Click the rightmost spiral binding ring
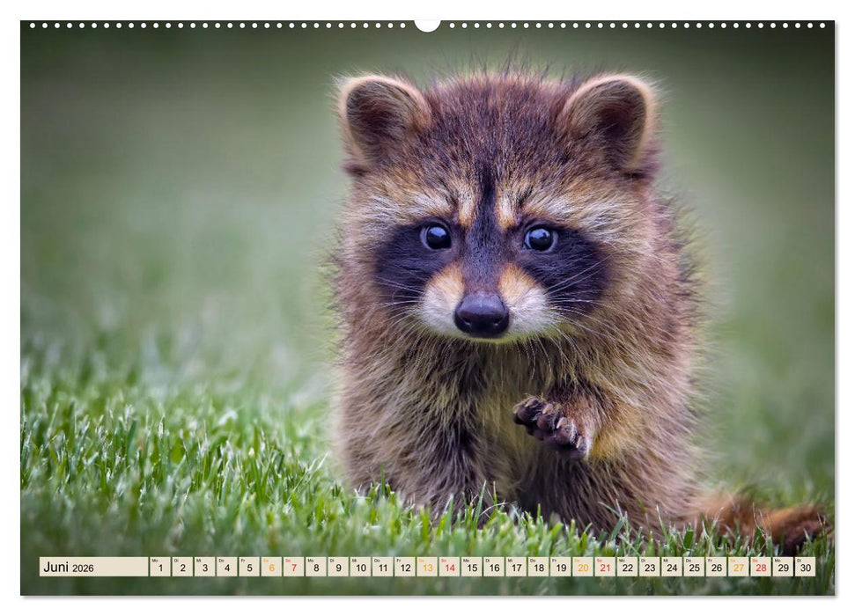The image size is (855, 616). click(x=823, y=24)
